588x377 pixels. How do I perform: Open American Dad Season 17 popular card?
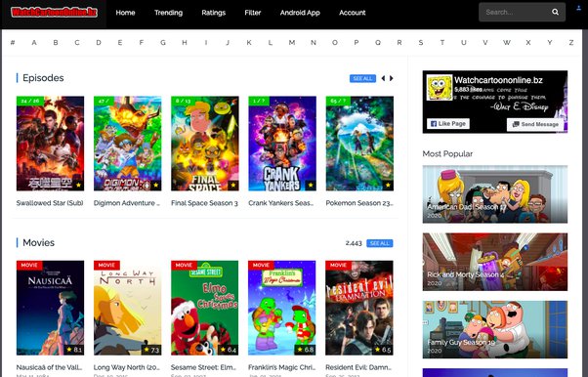pyautogui.click(x=495, y=194)
